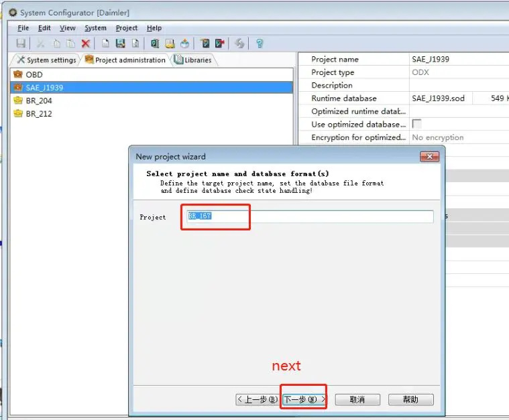Close the New project wizard dialog
This screenshot has height=420, width=509.
pyautogui.click(x=429, y=157)
